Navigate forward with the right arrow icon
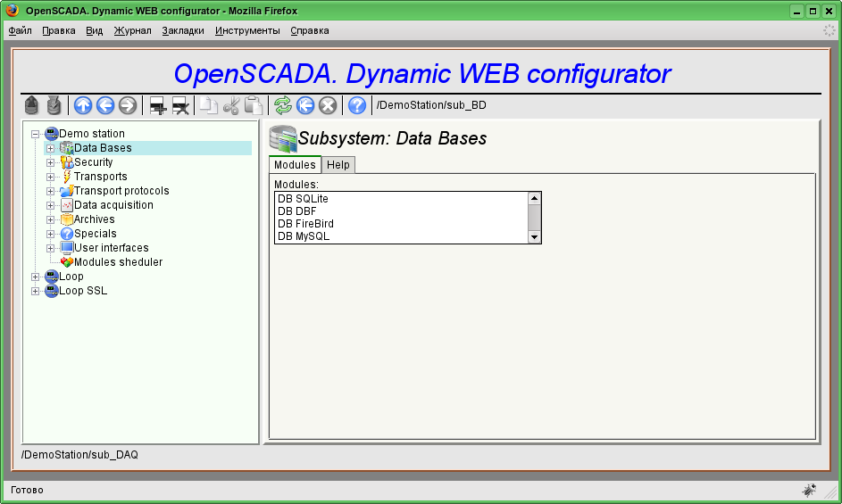This screenshot has width=842, height=504. click(128, 105)
